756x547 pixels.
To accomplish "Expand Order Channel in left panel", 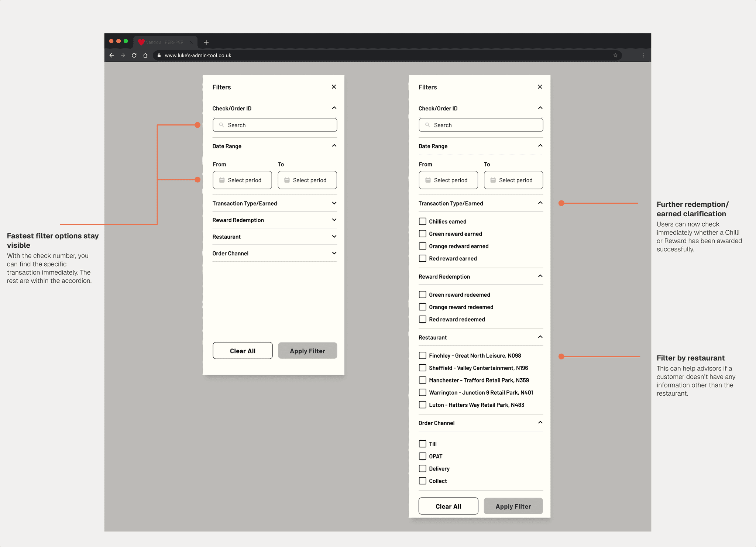I will [x=334, y=253].
